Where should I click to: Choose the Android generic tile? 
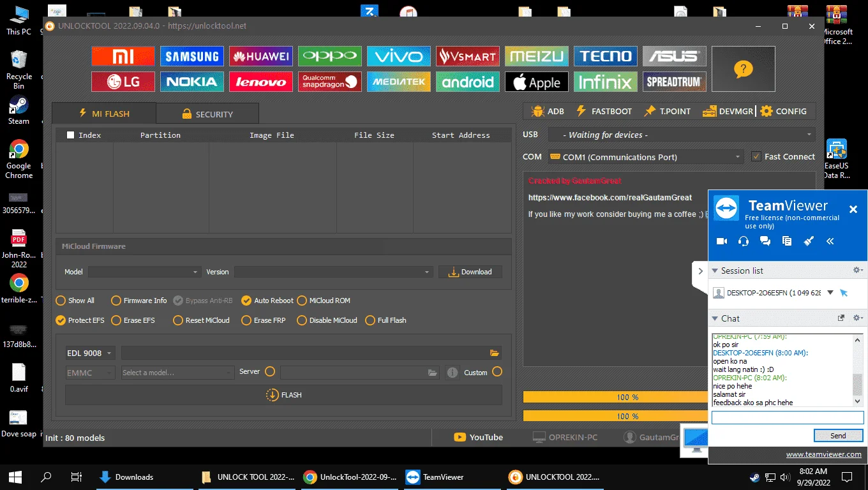[x=467, y=82]
